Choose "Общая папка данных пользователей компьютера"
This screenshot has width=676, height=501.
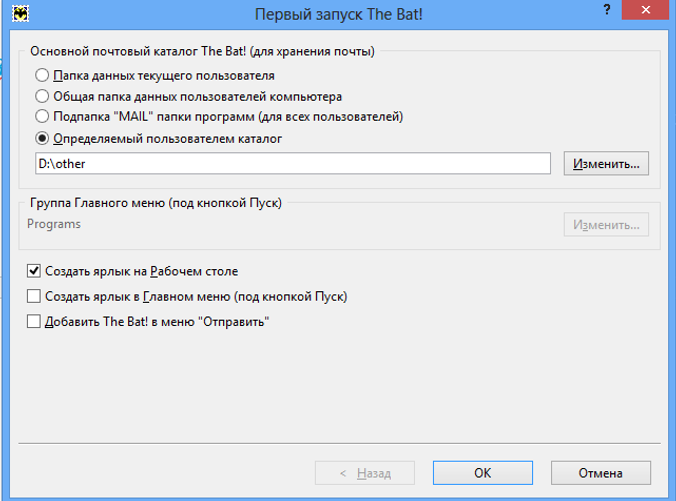pos(42,96)
